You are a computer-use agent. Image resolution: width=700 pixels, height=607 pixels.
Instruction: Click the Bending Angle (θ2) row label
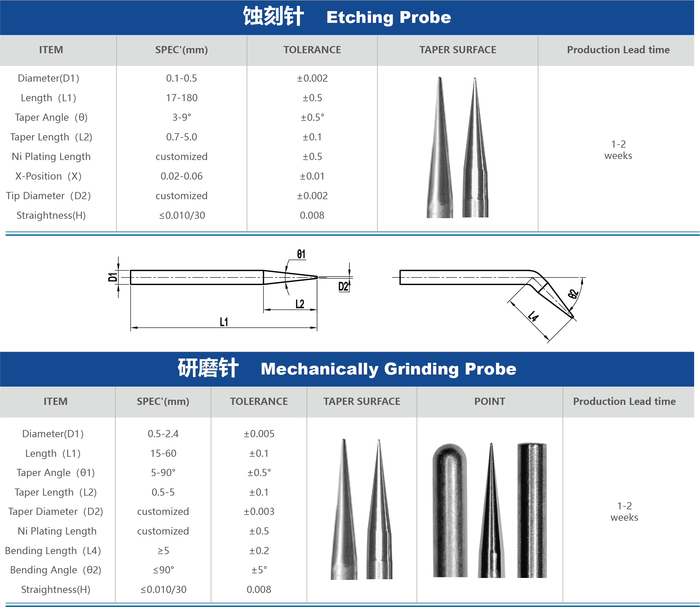click(56, 570)
